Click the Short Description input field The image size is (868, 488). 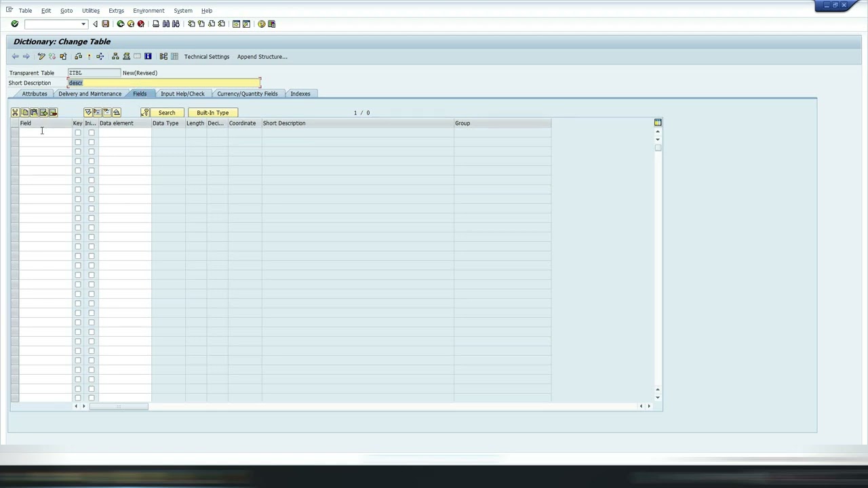[164, 83]
